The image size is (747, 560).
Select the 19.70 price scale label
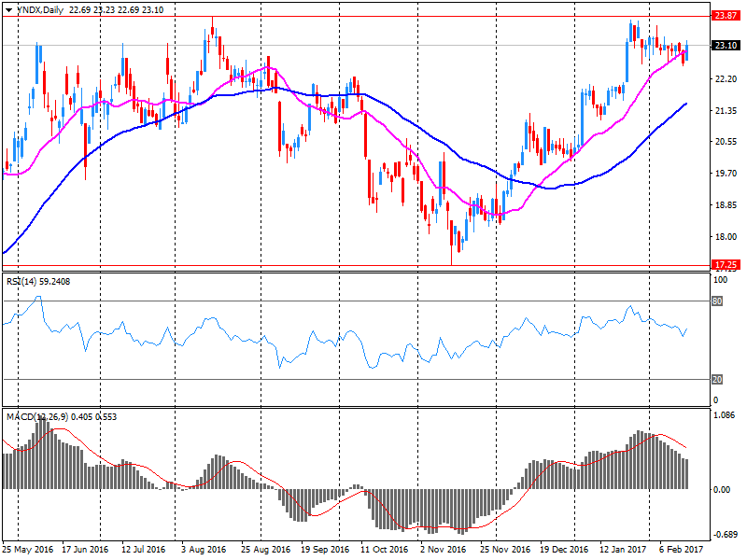726,174
